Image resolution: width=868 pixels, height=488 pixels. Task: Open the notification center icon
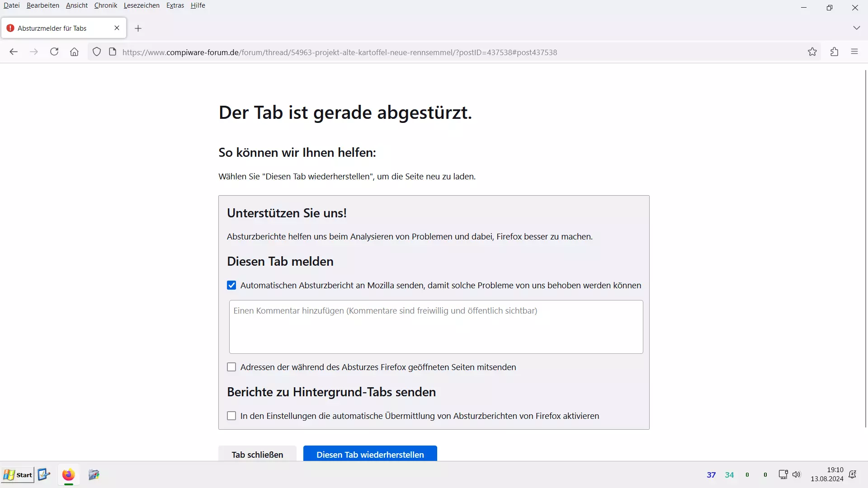[853, 474]
